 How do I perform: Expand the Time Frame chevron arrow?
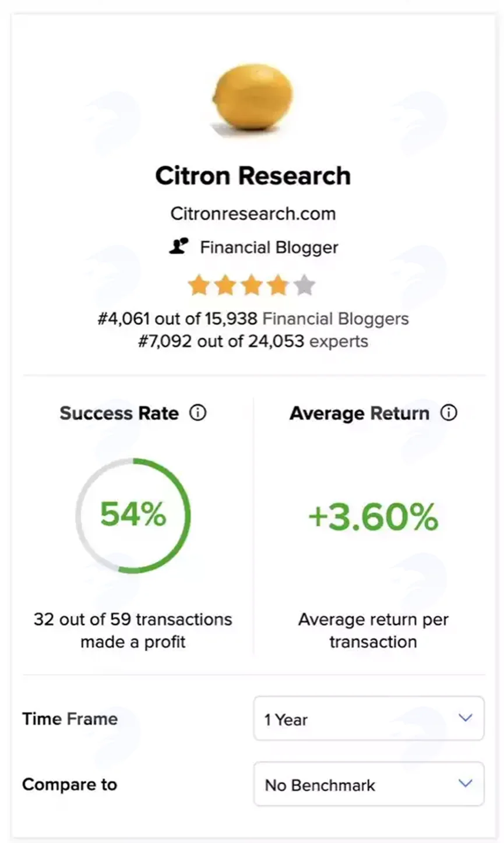pos(465,718)
